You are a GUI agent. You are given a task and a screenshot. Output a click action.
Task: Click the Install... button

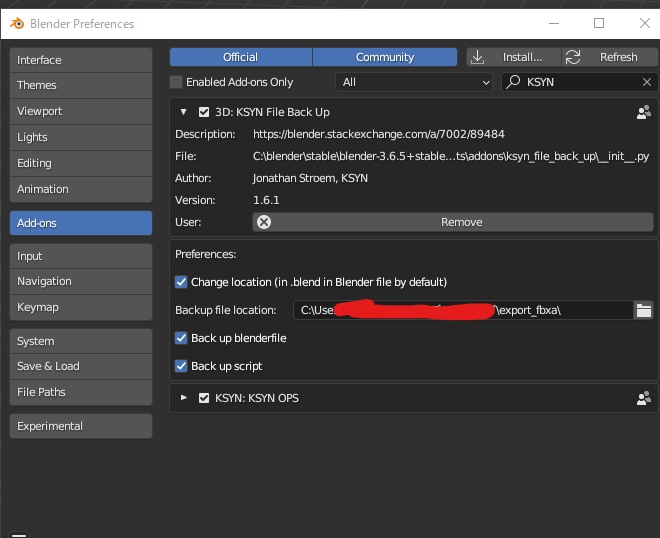(514, 57)
